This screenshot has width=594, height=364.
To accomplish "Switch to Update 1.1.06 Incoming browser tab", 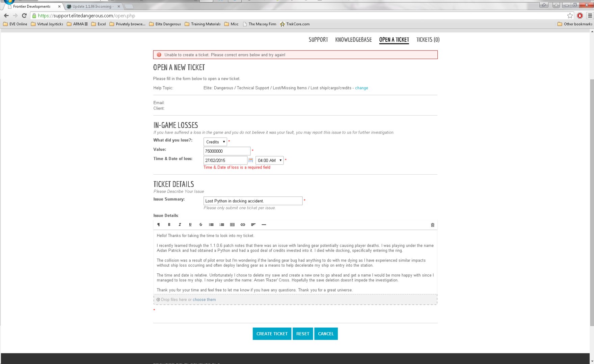I will click(93, 6).
